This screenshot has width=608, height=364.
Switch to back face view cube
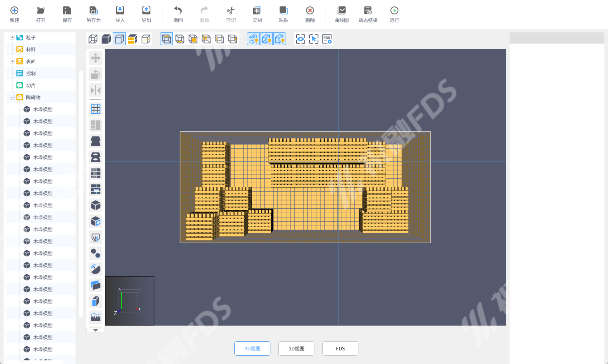pos(206,39)
